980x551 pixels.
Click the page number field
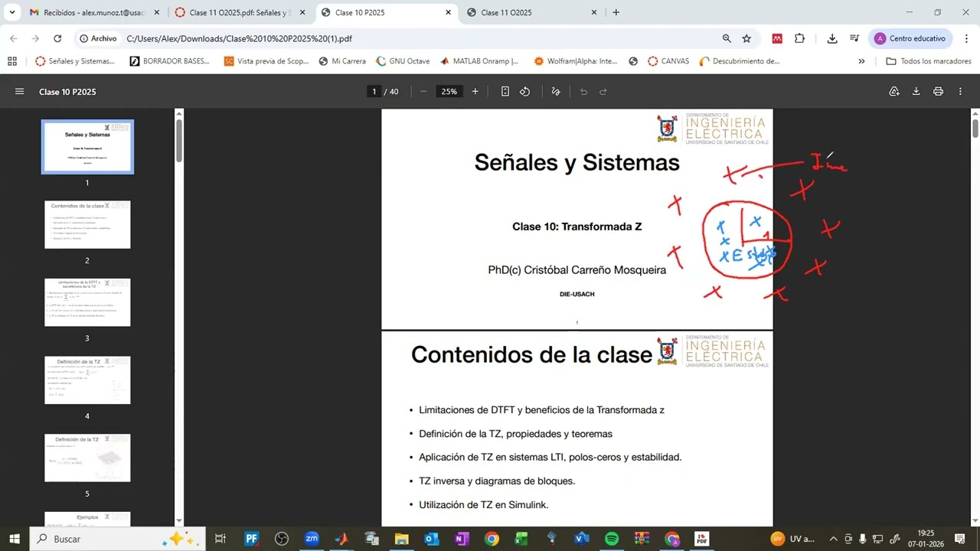click(x=374, y=92)
